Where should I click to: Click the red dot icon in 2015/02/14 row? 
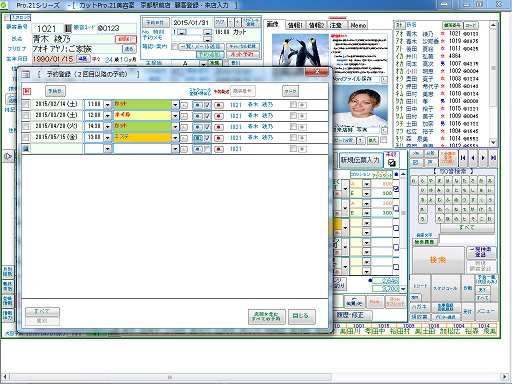click(219, 105)
